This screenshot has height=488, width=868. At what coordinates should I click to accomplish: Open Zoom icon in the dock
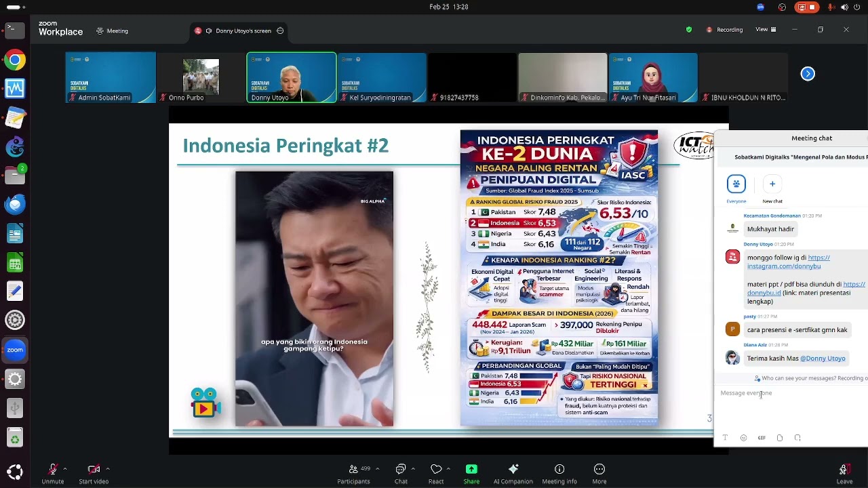click(15, 350)
